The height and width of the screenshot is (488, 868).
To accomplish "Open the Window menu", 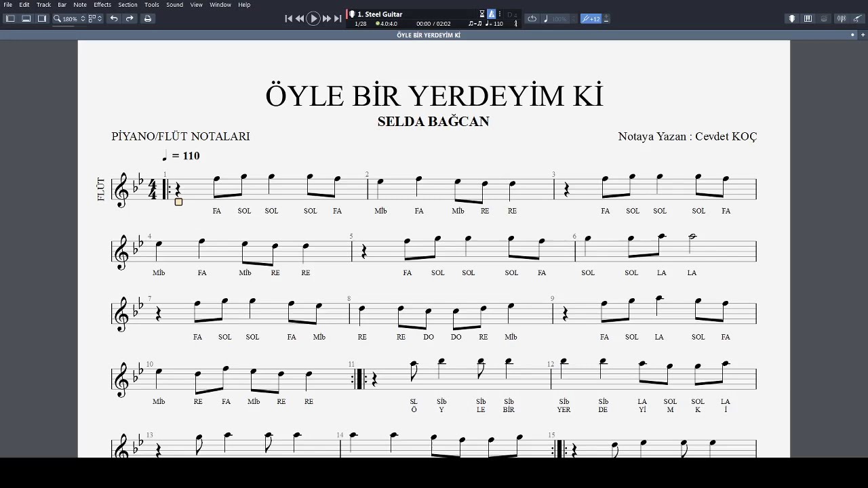I will (220, 5).
